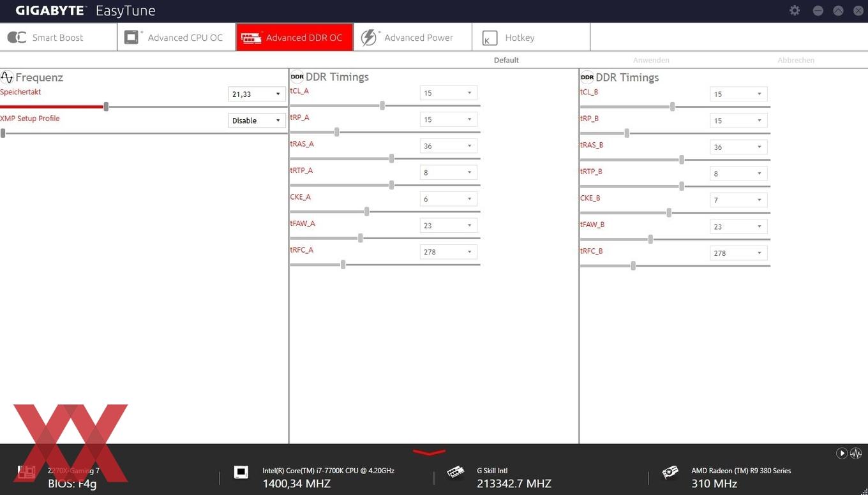Screen dimensions: 868x495
Task: Click the memory icon beside G Skill Intl
Action: [456, 473]
